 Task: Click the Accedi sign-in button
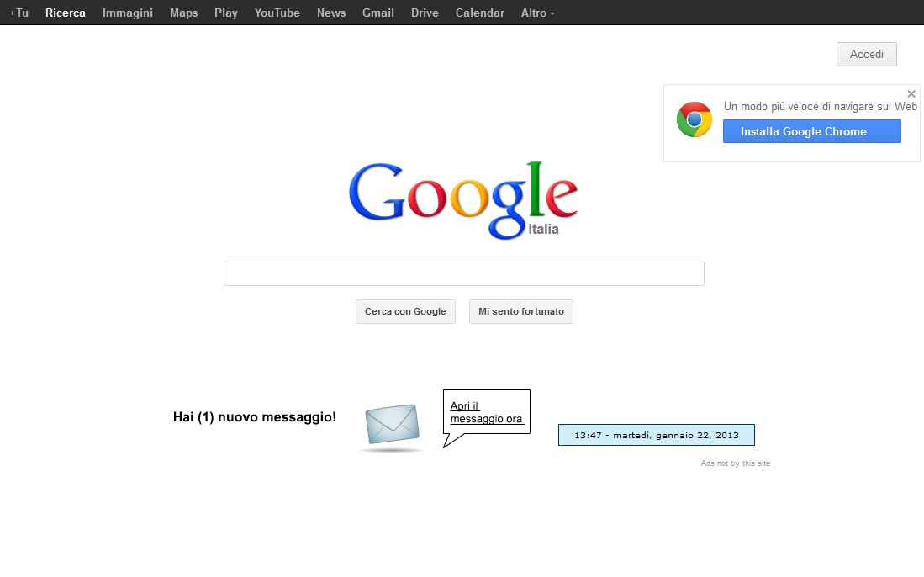(866, 54)
